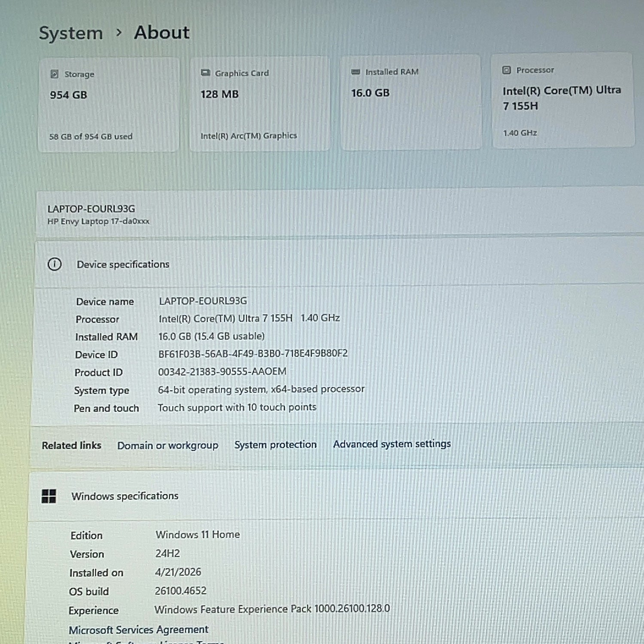Click the 'OS build' label
Viewport: 644px width, 644px height.
click(x=89, y=592)
